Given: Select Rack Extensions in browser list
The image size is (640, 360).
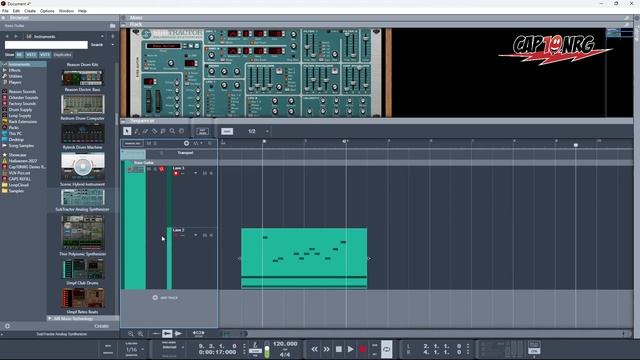Looking at the screenshot, I should pyautogui.click(x=23, y=122).
